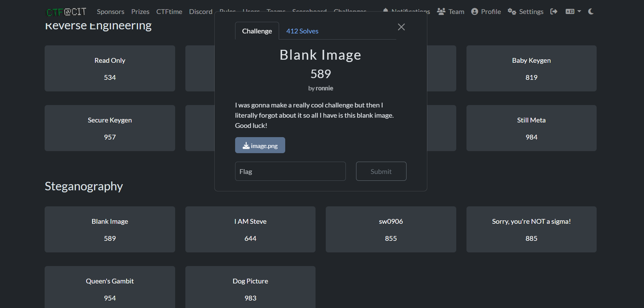The width and height of the screenshot is (644, 308).
Task: Log out using the sign-out icon
Action: pyautogui.click(x=554, y=11)
